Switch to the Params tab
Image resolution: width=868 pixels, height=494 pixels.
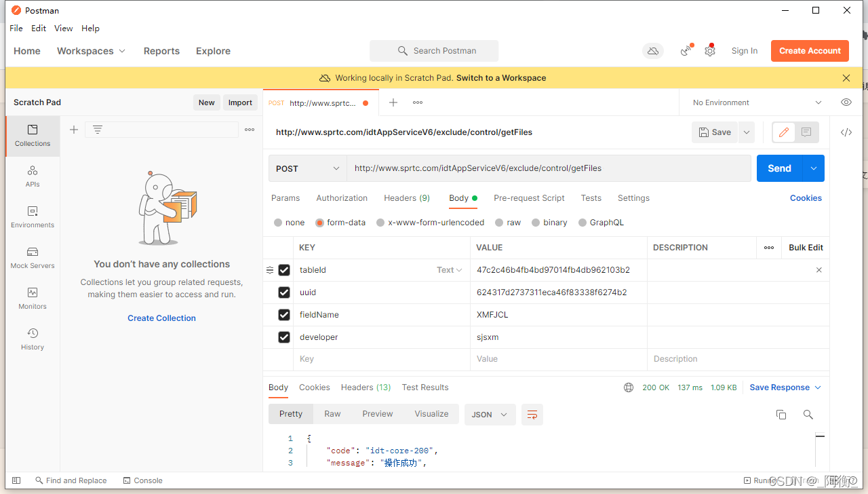click(x=285, y=198)
